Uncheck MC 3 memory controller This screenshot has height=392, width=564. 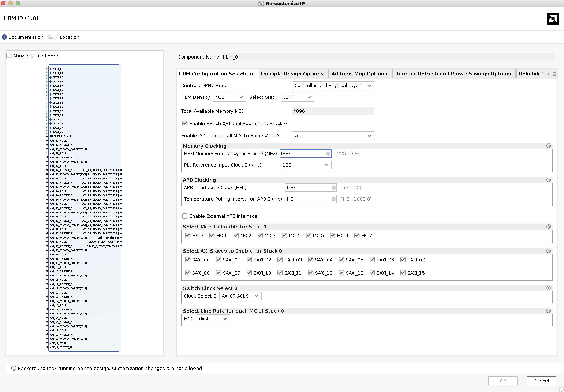260,236
